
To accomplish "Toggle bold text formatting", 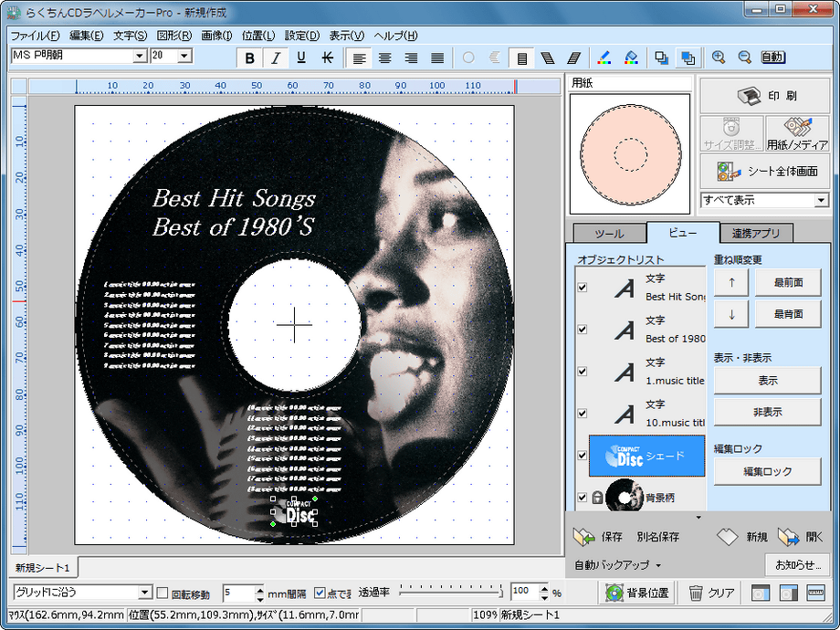I will 249,58.
